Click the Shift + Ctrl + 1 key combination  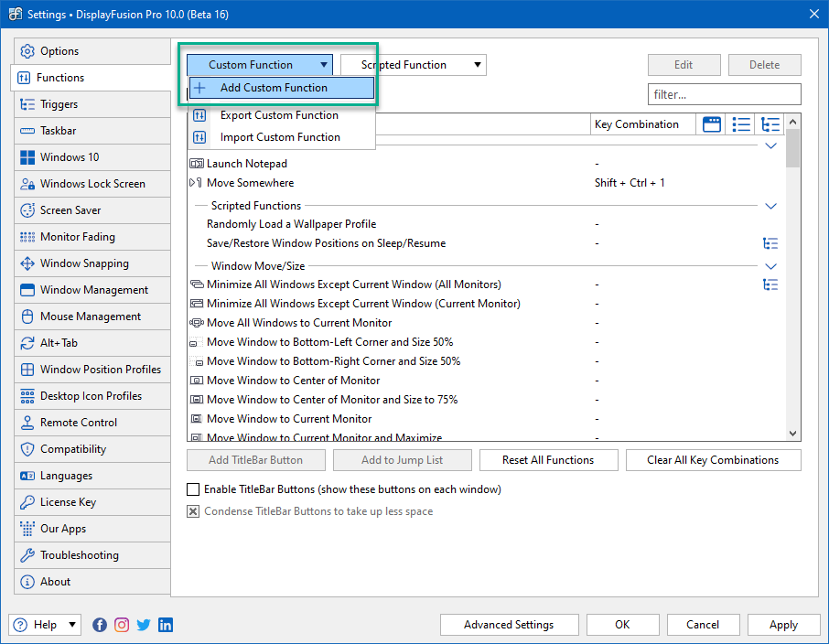pos(630,183)
